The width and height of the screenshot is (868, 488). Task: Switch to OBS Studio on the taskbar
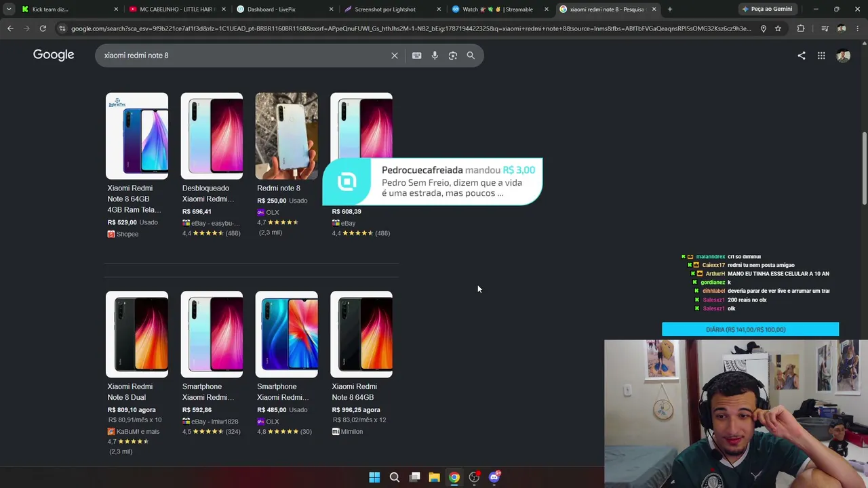pyautogui.click(x=474, y=477)
